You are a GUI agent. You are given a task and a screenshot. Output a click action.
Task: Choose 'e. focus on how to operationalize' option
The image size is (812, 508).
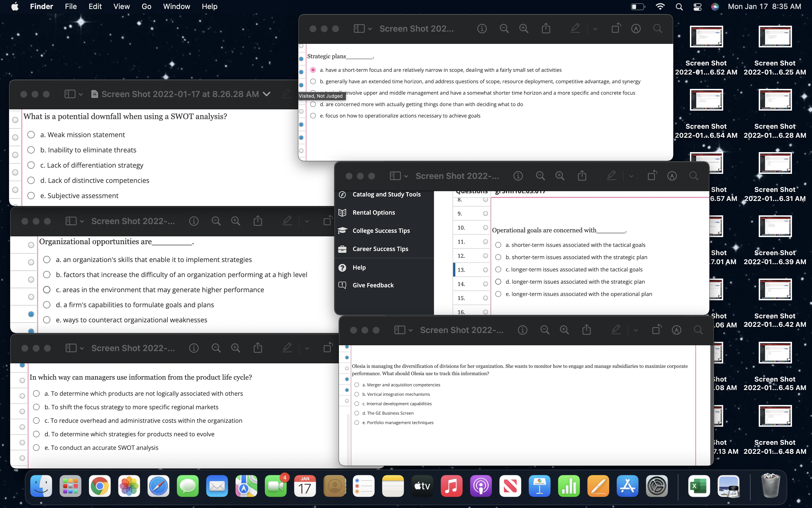(x=313, y=116)
